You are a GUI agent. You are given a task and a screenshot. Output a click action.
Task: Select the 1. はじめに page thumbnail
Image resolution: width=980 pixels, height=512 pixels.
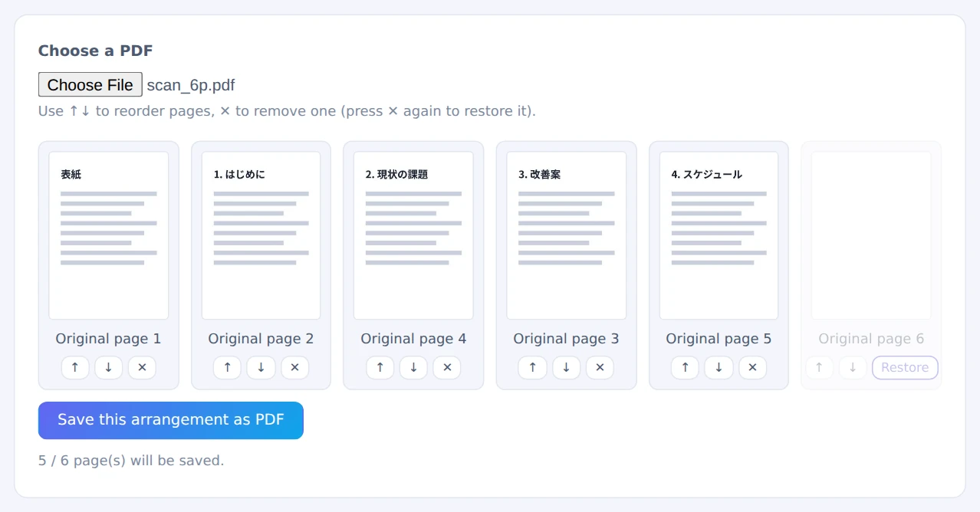(261, 235)
